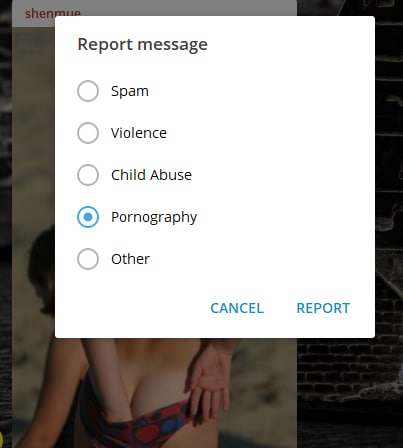Click the "Violence" label text
Image resolution: width=403 pixels, height=448 pixels.
coord(139,133)
